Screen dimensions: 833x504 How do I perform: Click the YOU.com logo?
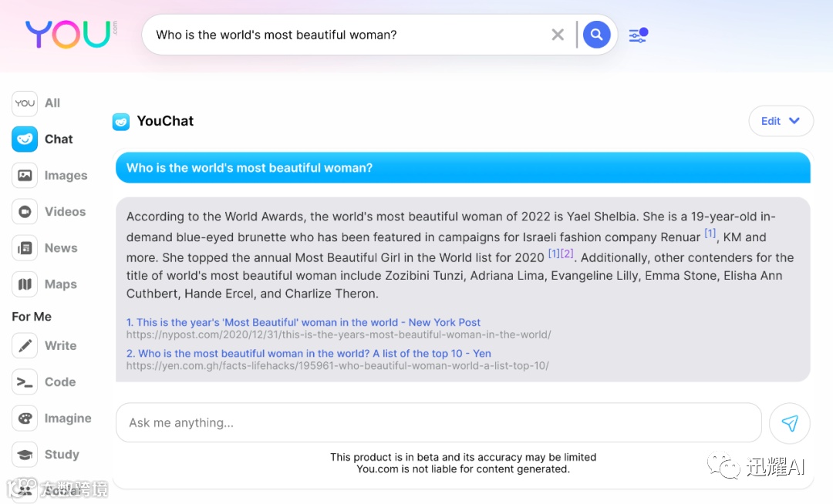(71, 35)
